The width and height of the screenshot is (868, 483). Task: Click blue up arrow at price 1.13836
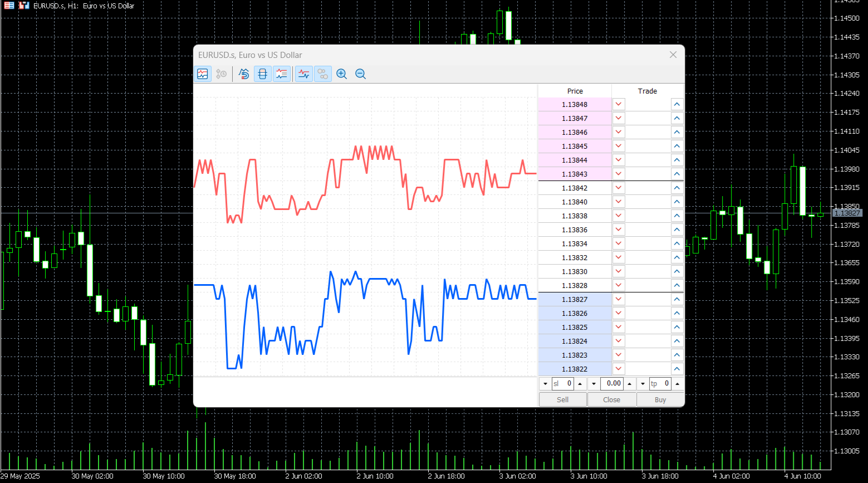pyautogui.click(x=676, y=230)
